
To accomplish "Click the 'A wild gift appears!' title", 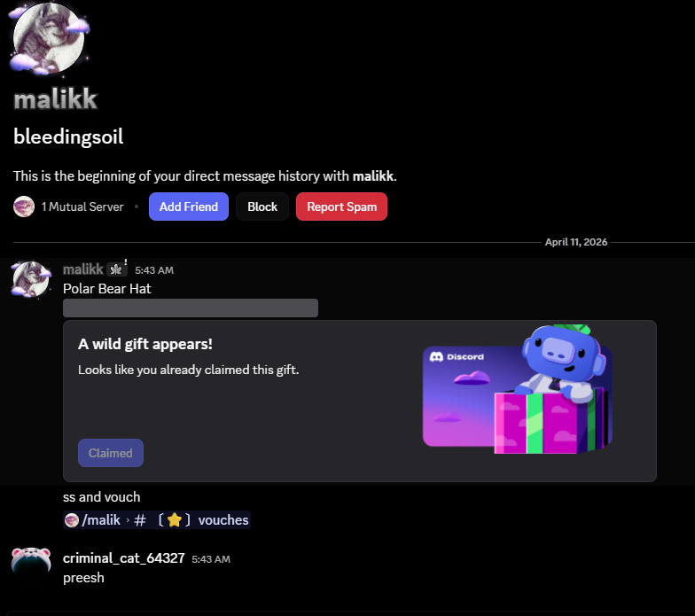I will click(x=145, y=344).
